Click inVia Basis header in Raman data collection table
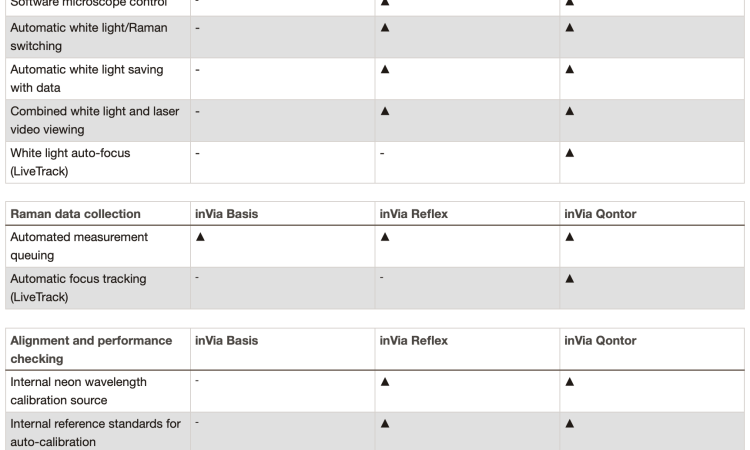This screenshot has width=750, height=450. [226, 214]
